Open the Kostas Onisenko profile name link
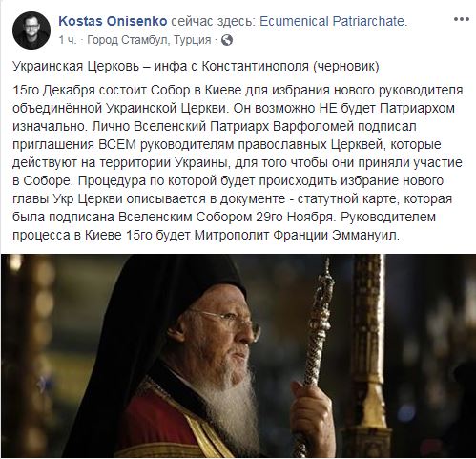Viewport: 476px width, 459px height. point(113,21)
